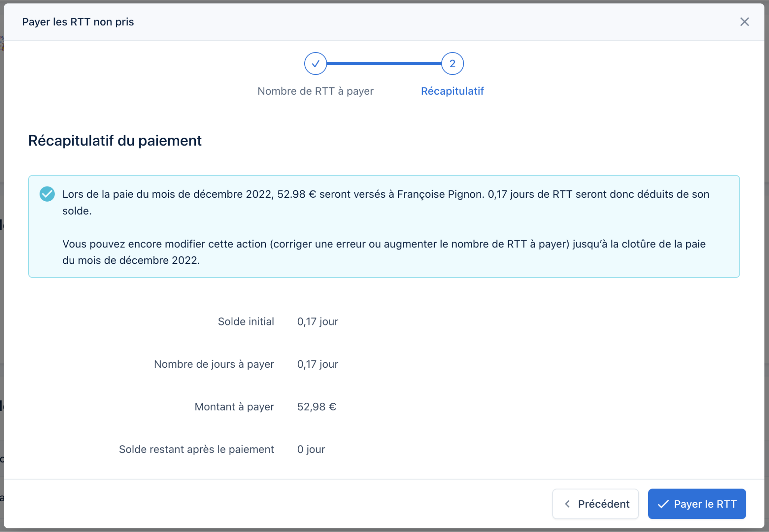Viewport: 769px width, 532px height.
Task: Click the step 2 circle indicator
Action: 452,63
